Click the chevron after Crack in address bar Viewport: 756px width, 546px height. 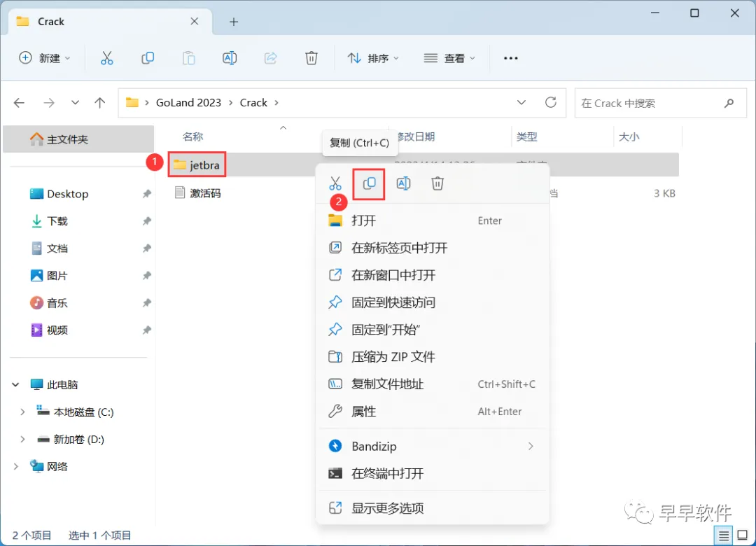click(x=276, y=103)
